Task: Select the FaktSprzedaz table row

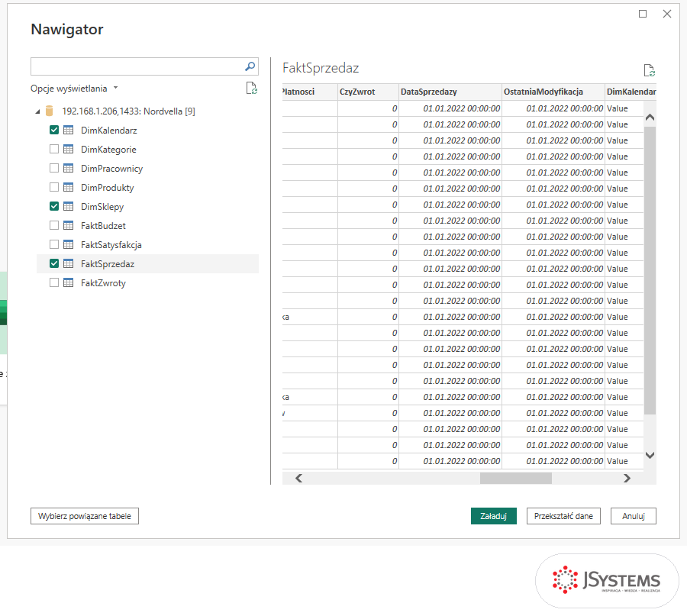Action: point(147,264)
